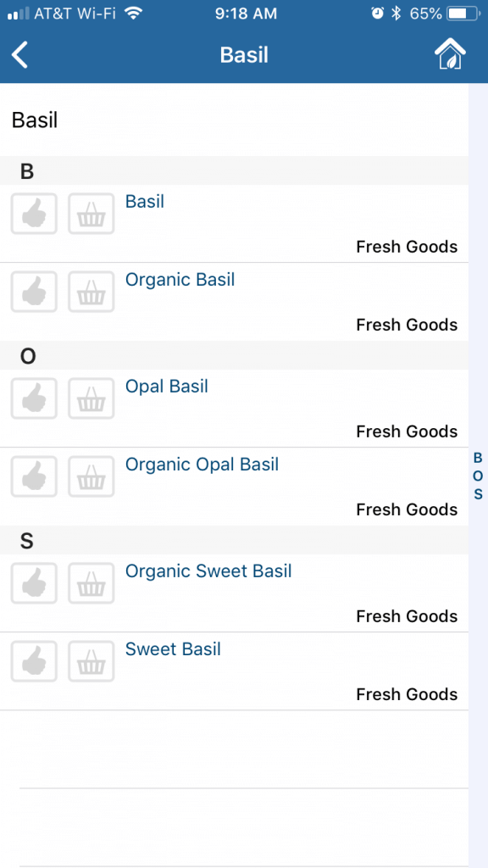Click the Basil search text field

[x=234, y=120]
